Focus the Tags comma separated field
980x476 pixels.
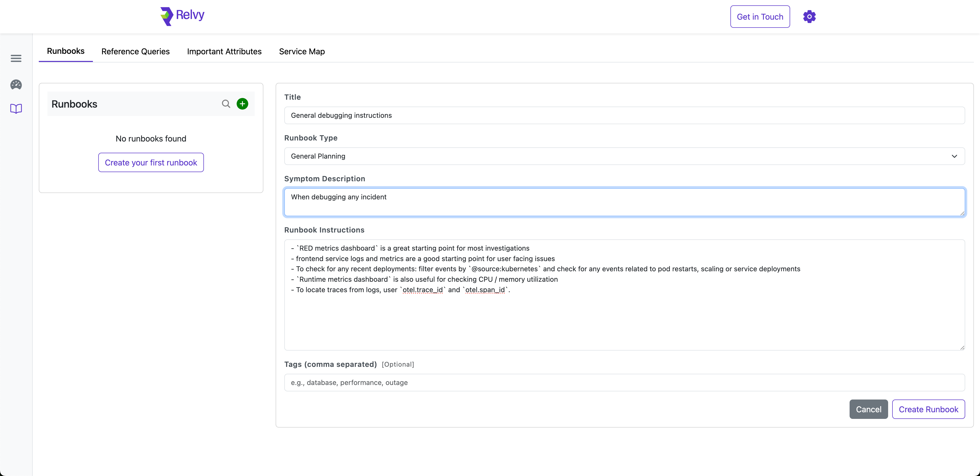coord(624,382)
